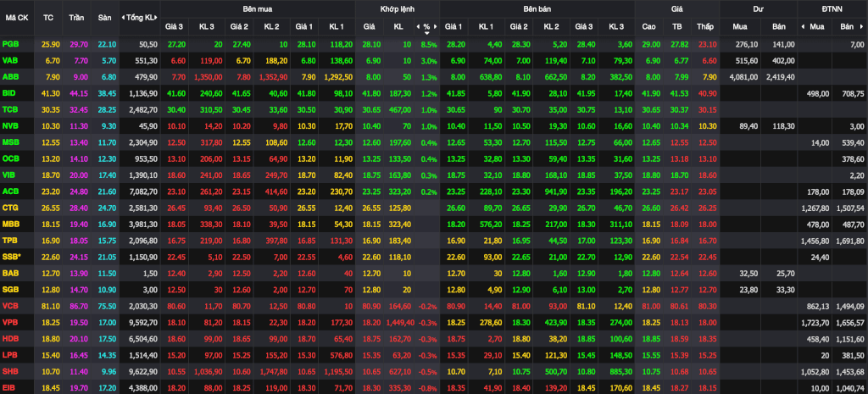Viewport: 868px width, 394px height.
Task: Select TPB foreign sell value 1,691,80
Action: [x=849, y=241]
